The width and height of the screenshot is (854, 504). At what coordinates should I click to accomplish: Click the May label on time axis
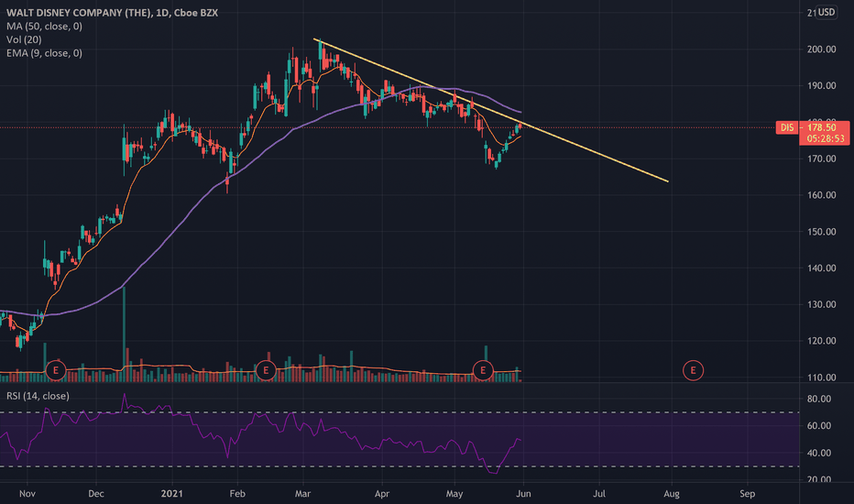click(x=454, y=494)
